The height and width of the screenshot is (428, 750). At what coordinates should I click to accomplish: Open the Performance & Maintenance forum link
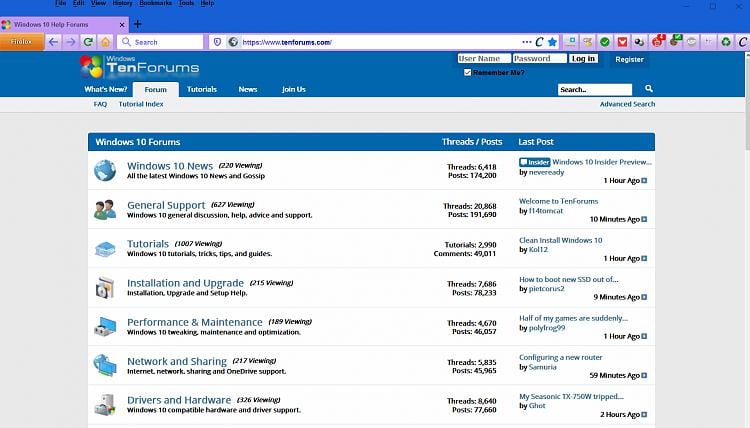[195, 322]
